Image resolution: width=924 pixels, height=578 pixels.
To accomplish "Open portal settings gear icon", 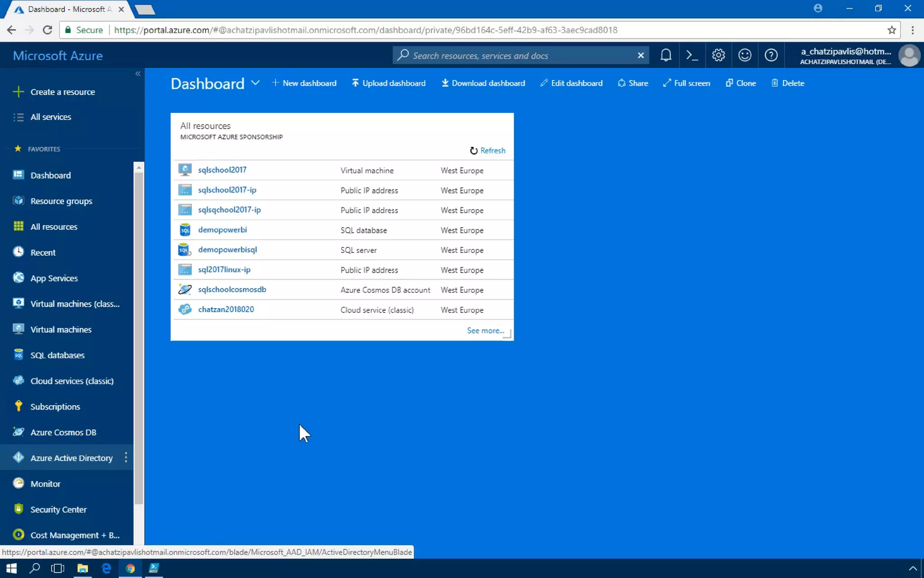I will [x=718, y=55].
